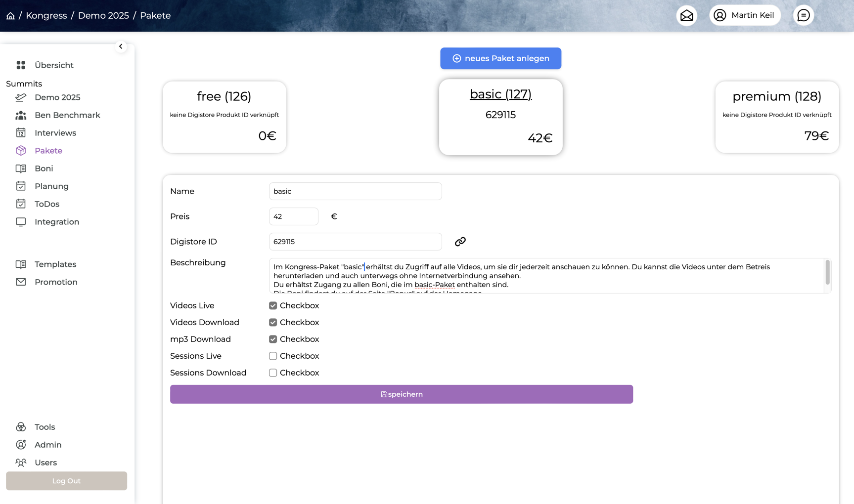Click into the Preis input field
This screenshot has width=854, height=504.
tap(293, 216)
